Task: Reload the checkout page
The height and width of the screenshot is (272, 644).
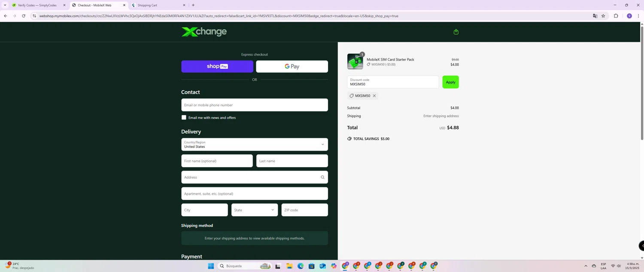Action: [24, 16]
